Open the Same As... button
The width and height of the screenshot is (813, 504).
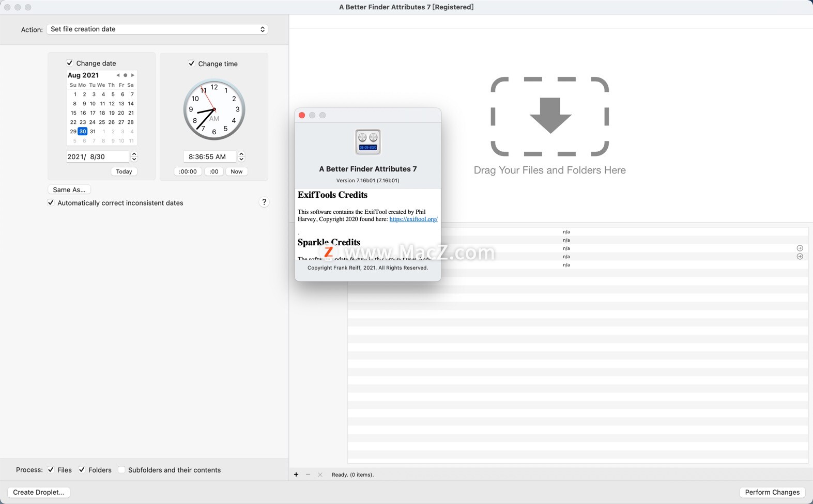pos(69,190)
